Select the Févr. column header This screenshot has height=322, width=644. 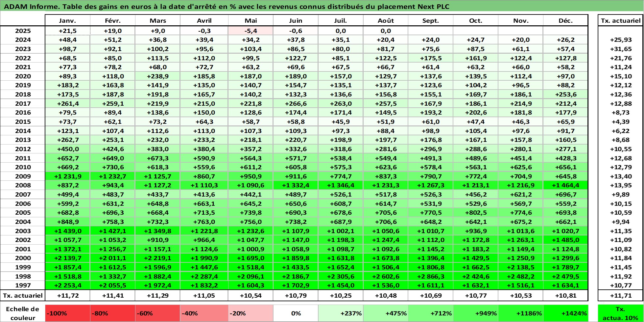coord(113,20)
